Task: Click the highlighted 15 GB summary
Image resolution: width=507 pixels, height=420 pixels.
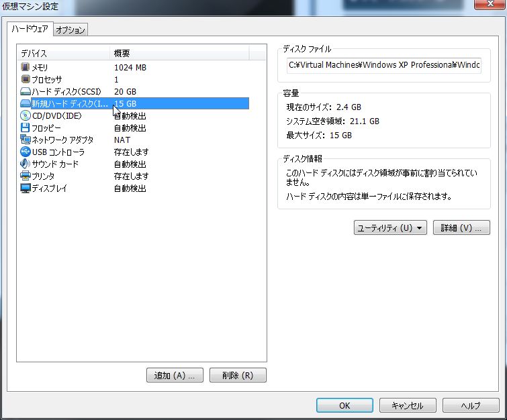Action: 125,104
